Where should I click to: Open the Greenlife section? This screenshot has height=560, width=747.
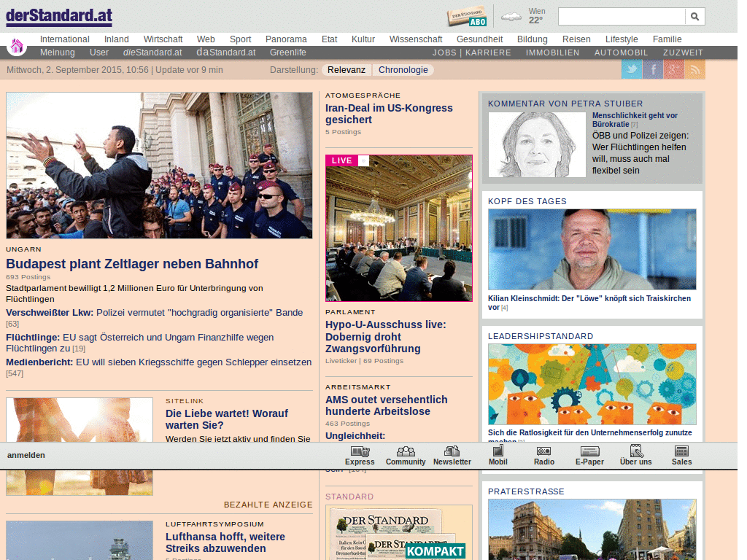click(x=287, y=52)
